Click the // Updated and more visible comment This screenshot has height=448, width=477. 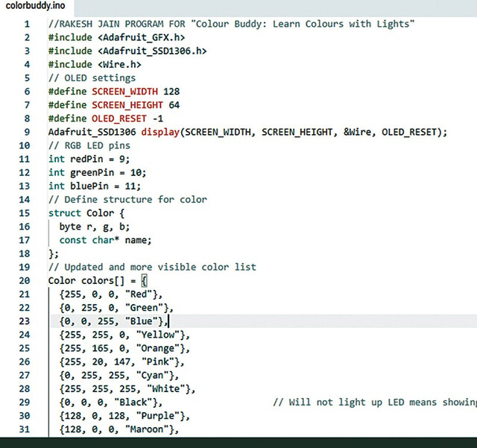(152, 267)
